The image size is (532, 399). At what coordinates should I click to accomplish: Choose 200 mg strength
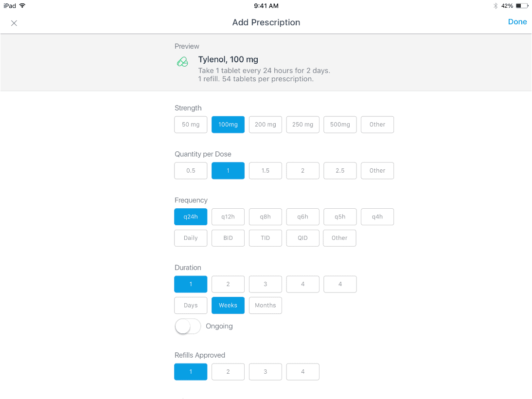pyautogui.click(x=266, y=125)
